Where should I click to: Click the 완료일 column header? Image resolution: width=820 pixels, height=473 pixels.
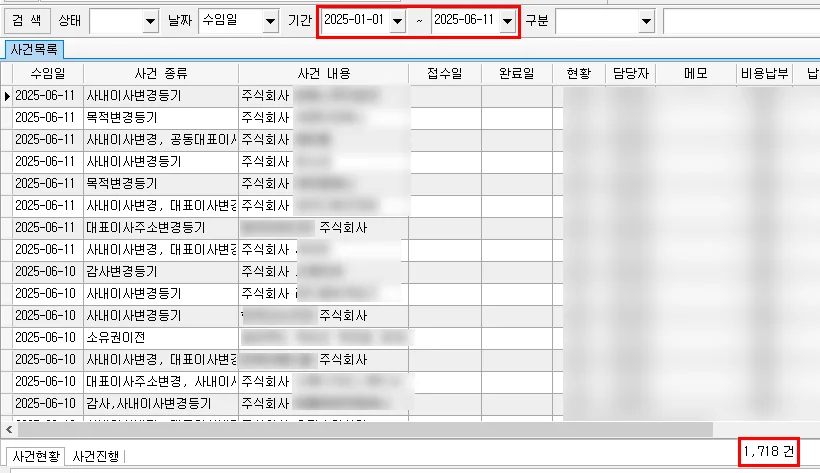click(x=517, y=74)
